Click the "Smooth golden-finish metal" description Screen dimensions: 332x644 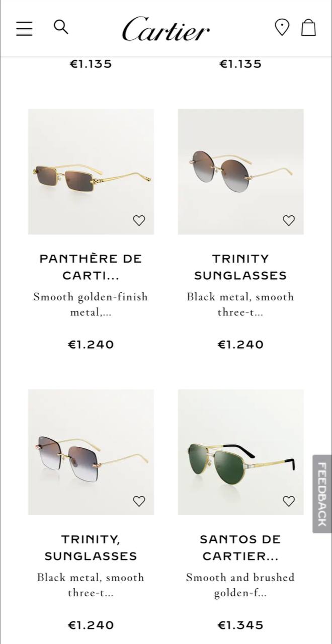(x=91, y=304)
